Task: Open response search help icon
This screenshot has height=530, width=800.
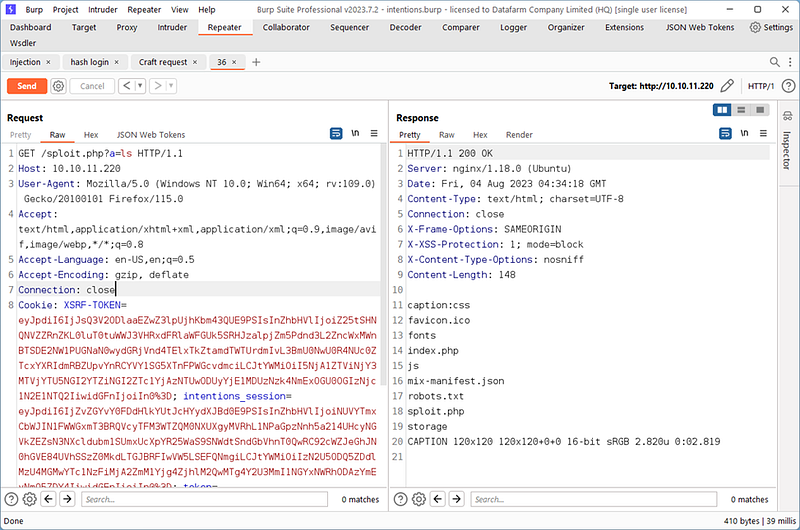Action: click(x=401, y=499)
